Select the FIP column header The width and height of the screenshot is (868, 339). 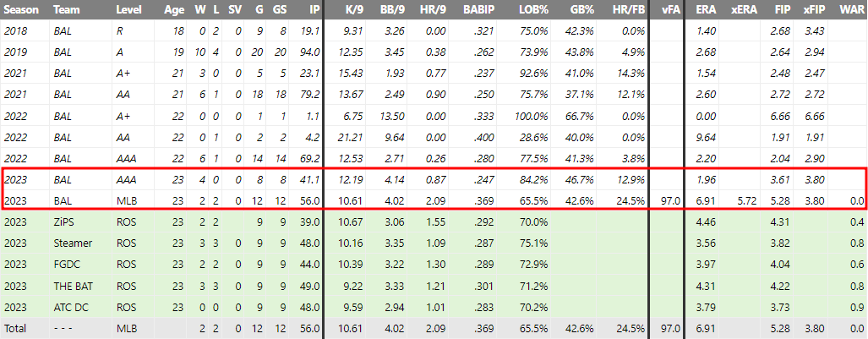(x=779, y=10)
